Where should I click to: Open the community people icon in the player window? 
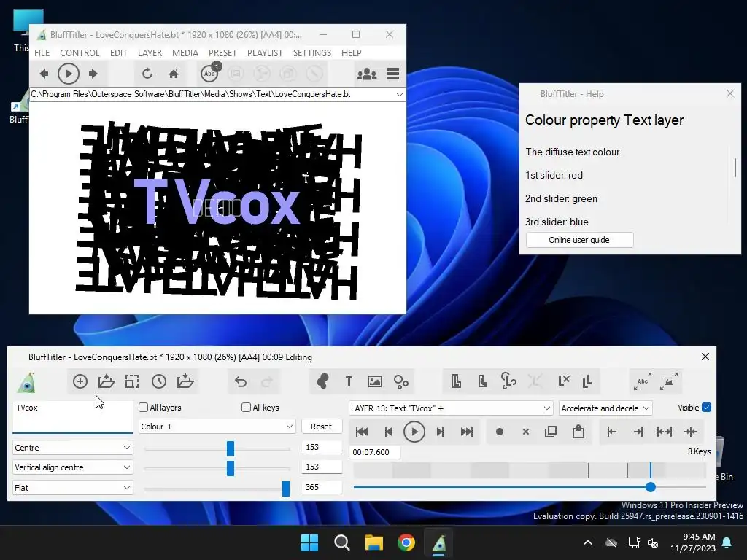(367, 74)
